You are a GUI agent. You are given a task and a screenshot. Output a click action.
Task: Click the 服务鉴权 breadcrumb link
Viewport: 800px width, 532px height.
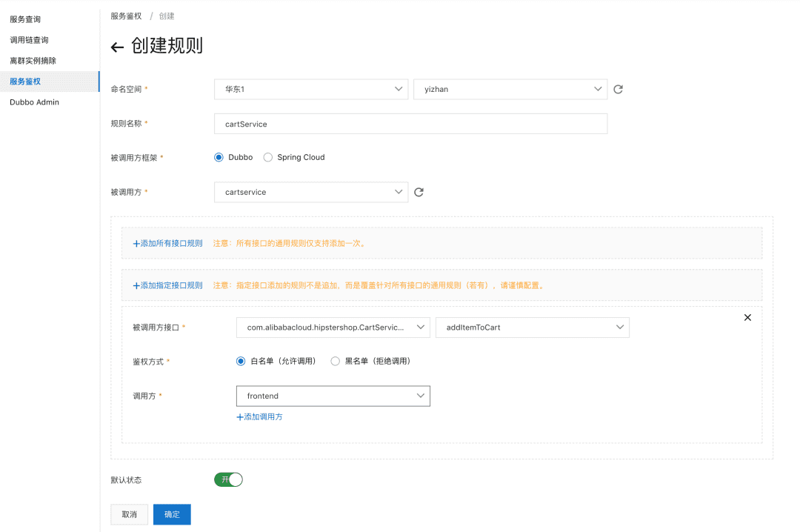pyautogui.click(x=126, y=16)
